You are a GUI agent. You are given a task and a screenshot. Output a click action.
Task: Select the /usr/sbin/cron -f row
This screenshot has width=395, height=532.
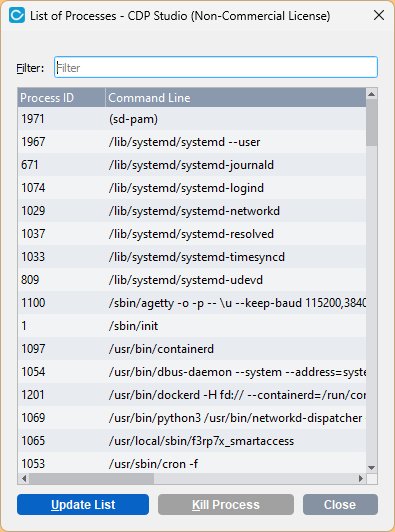click(x=192, y=463)
